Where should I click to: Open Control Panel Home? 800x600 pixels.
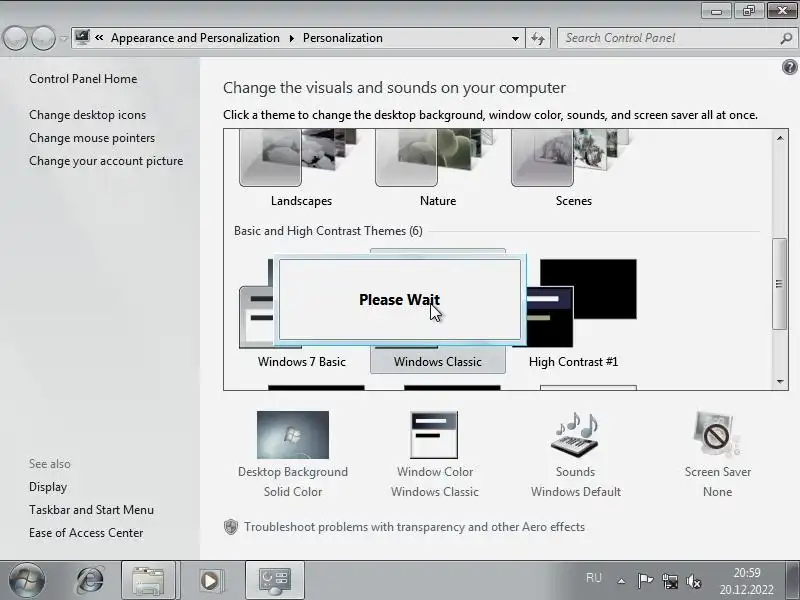tap(83, 79)
